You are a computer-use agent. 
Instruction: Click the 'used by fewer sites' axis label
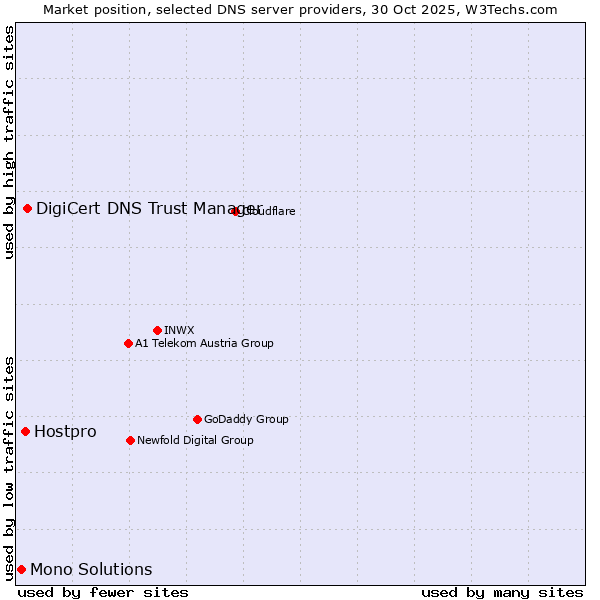pos(103,592)
